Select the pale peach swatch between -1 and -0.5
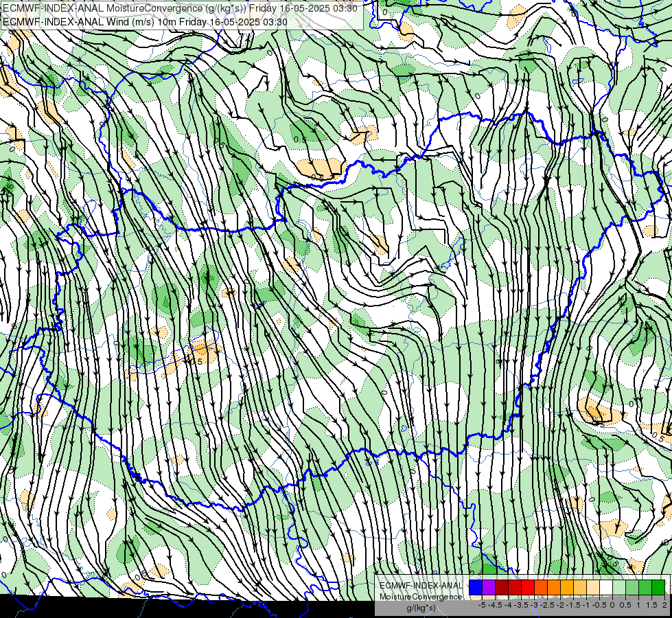The width and height of the screenshot is (672, 618). [x=593, y=587]
